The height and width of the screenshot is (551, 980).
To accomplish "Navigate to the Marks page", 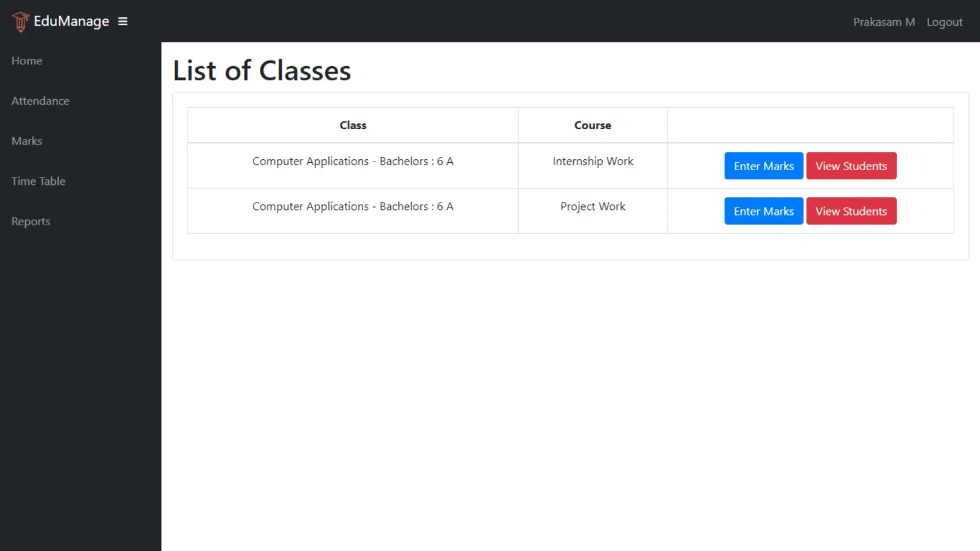I will coord(26,141).
